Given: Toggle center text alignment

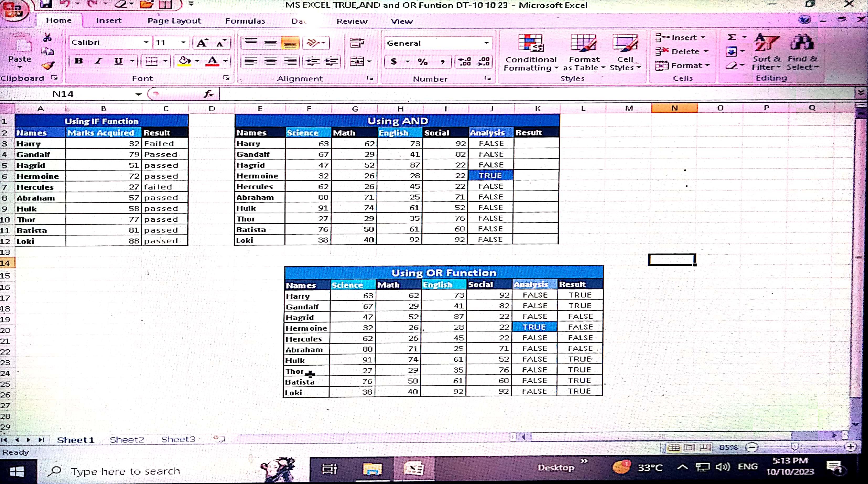Looking at the screenshot, I should [270, 61].
